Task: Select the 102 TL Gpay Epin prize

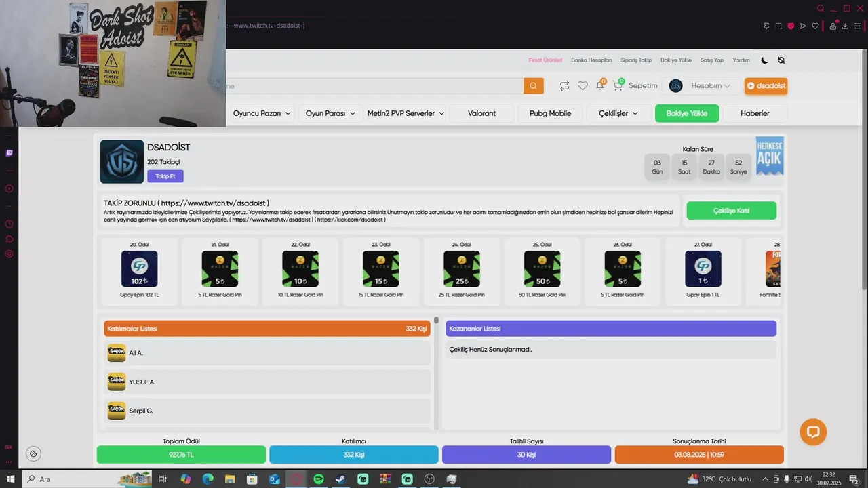Action: 140,270
